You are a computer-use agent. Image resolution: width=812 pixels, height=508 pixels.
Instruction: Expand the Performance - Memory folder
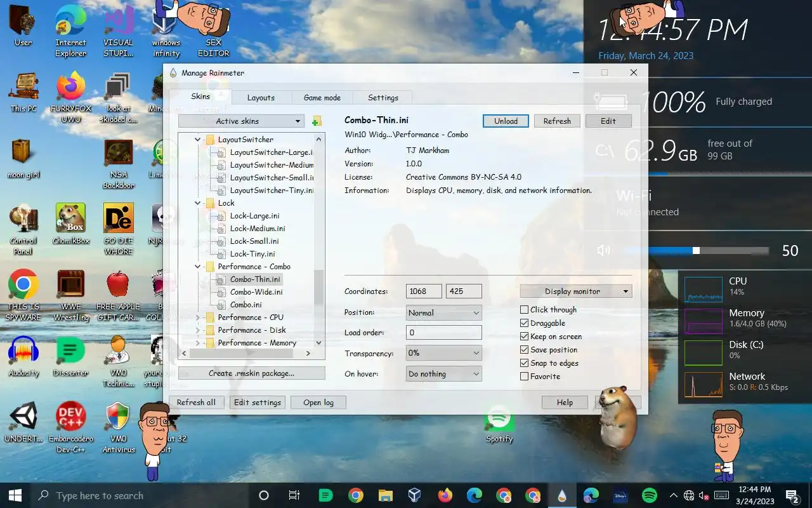click(197, 343)
